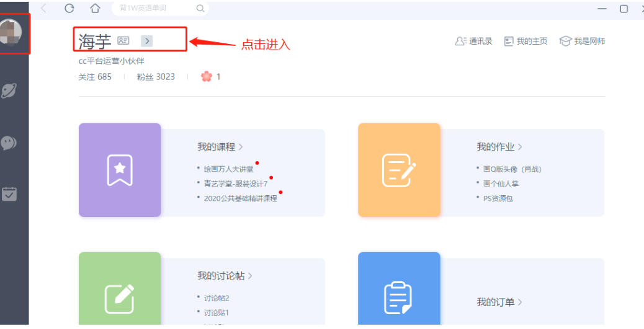Refresh the page with reload icon

(69, 9)
